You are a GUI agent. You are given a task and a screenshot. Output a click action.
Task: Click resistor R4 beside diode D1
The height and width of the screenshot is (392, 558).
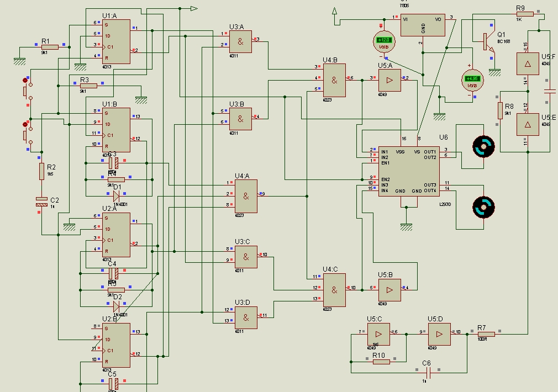point(116,179)
